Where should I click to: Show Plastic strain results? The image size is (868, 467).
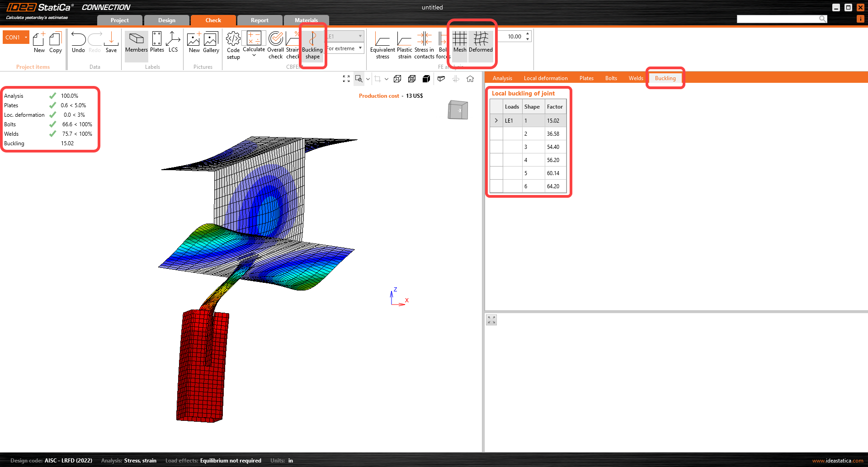click(x=405, y=45)
